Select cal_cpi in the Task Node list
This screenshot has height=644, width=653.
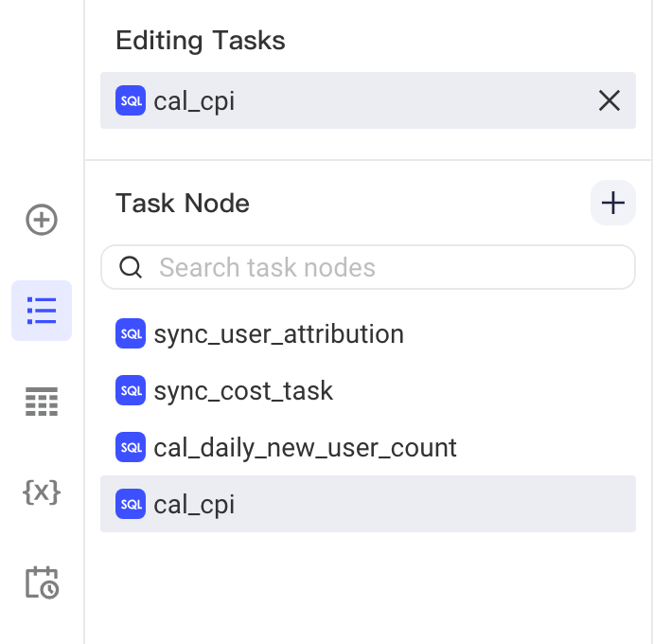[368, 504]
